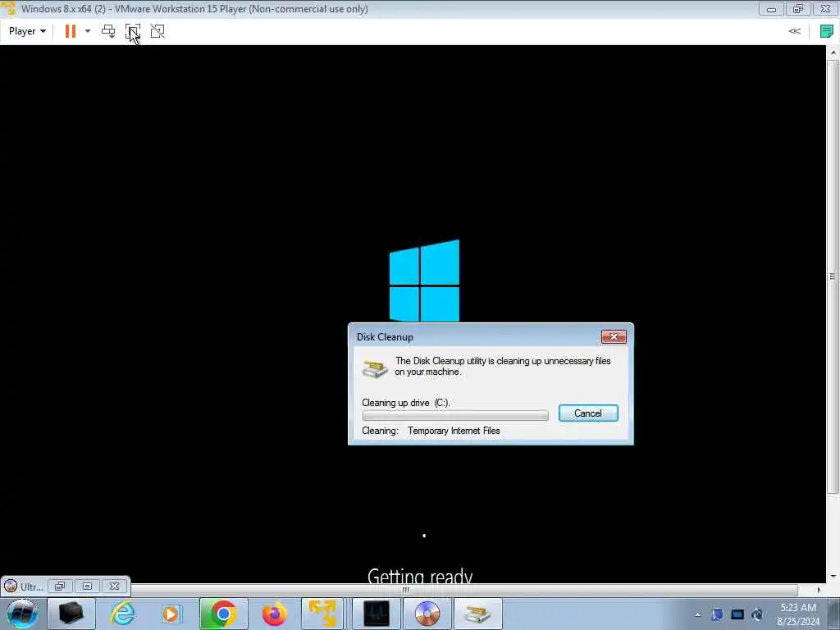Open the Windows Start orb
The image size is (840, 630).
tap(21, 614)
